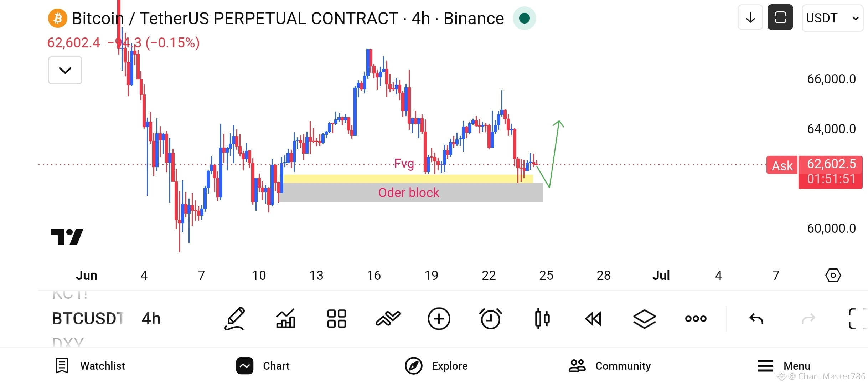Toggle fullscreen bracket icon

point(857,318)
